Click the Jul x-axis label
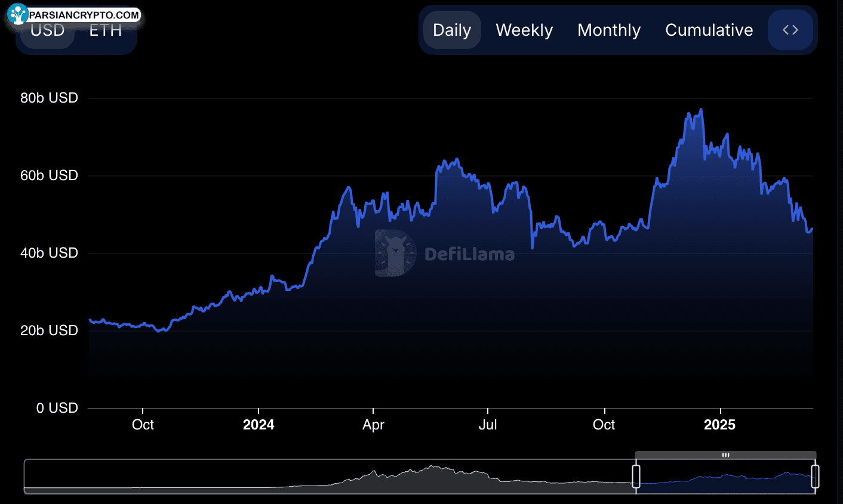The image size is (843, 504). pyautogui.click(x=488, y=425)
